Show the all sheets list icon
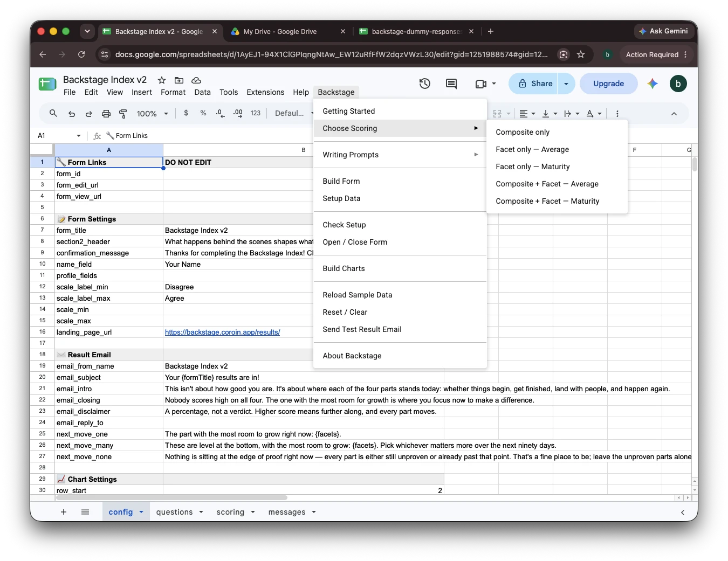Viewport: 728px width, 561px height. [x=85, y=512]
